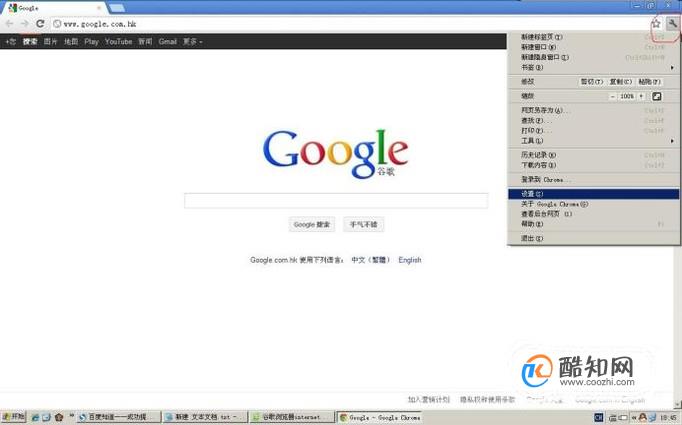Open YouTube in the Google top bar
The image size is (682, 425).
[118, 41]
